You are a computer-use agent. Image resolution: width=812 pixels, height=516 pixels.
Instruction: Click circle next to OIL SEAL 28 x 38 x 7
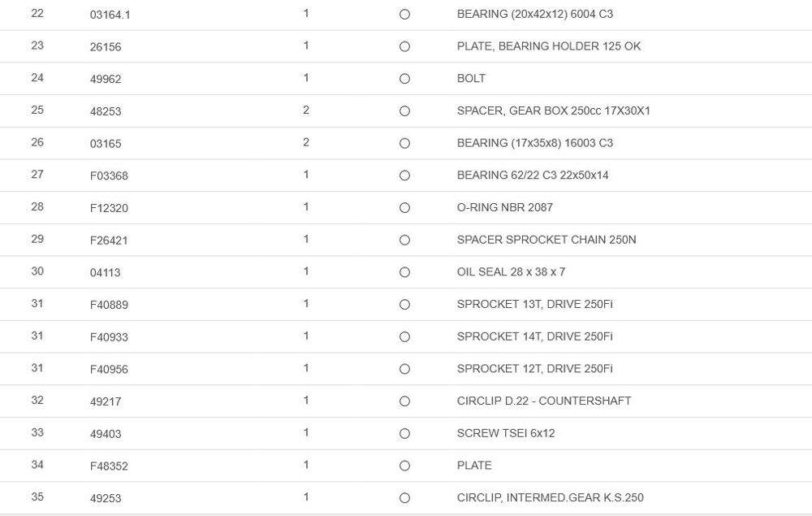[404, 272]
